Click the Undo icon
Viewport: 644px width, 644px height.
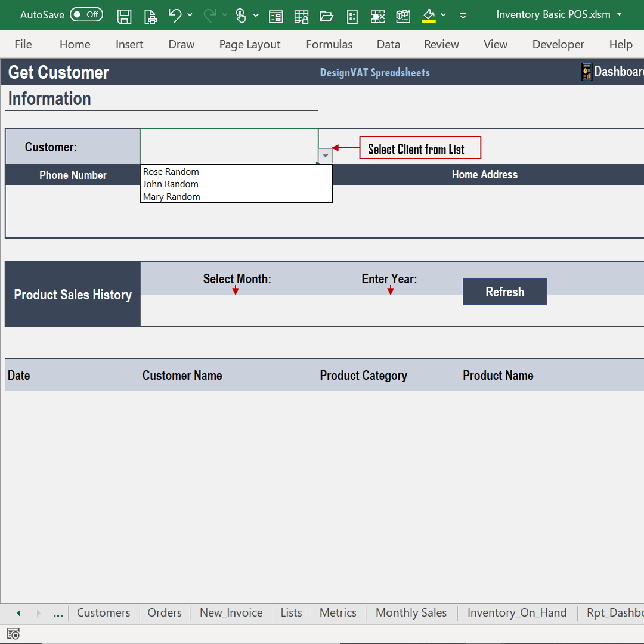tap(175, 16)
